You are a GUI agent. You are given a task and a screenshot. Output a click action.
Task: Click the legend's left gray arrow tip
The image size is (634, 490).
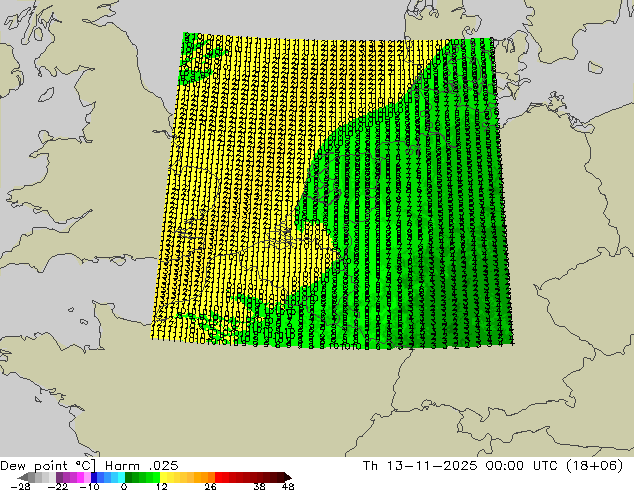23,477
